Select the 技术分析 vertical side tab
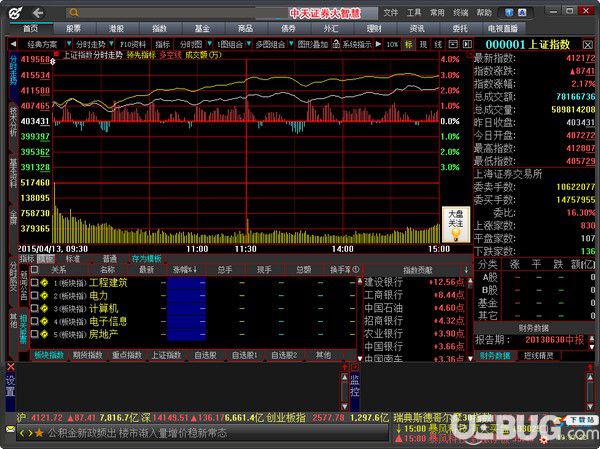Viewport: 600px width, 449px height. (x=13, y=123)
